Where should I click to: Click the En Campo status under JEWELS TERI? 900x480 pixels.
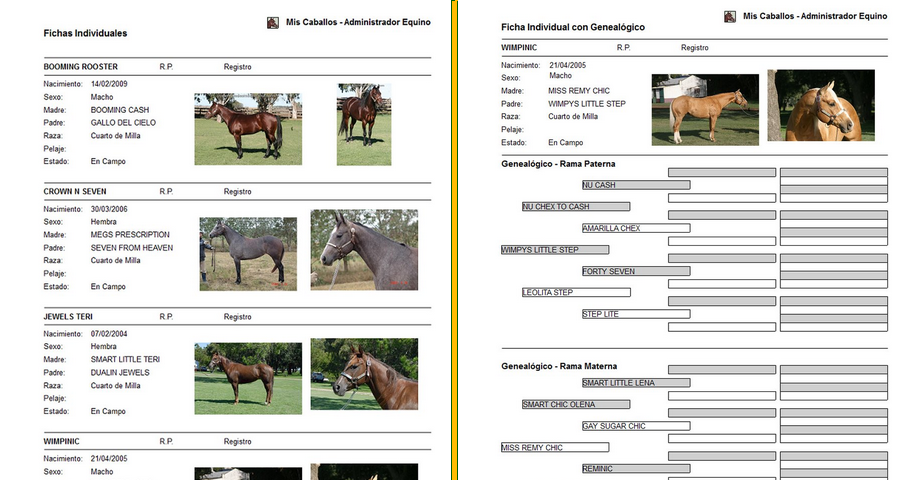pos(108,411)
